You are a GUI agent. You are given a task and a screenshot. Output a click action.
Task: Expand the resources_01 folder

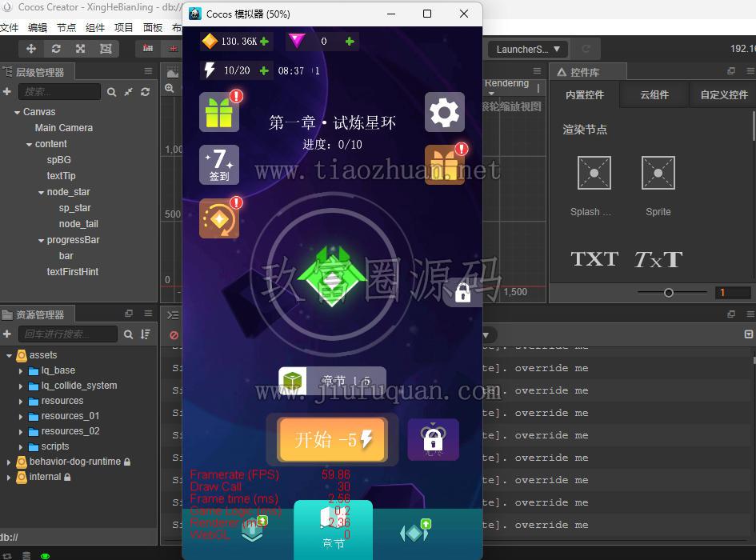pos(21,416)
